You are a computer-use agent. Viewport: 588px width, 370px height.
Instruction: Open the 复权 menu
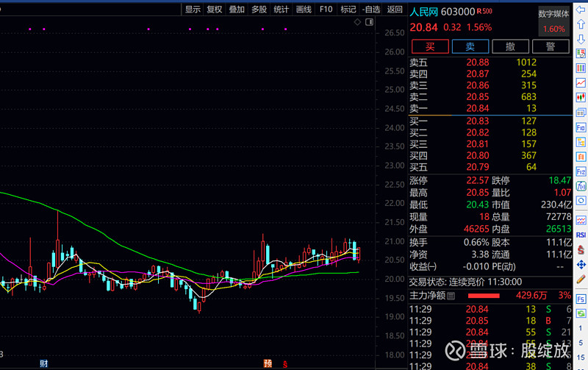(x=215, y=10)
